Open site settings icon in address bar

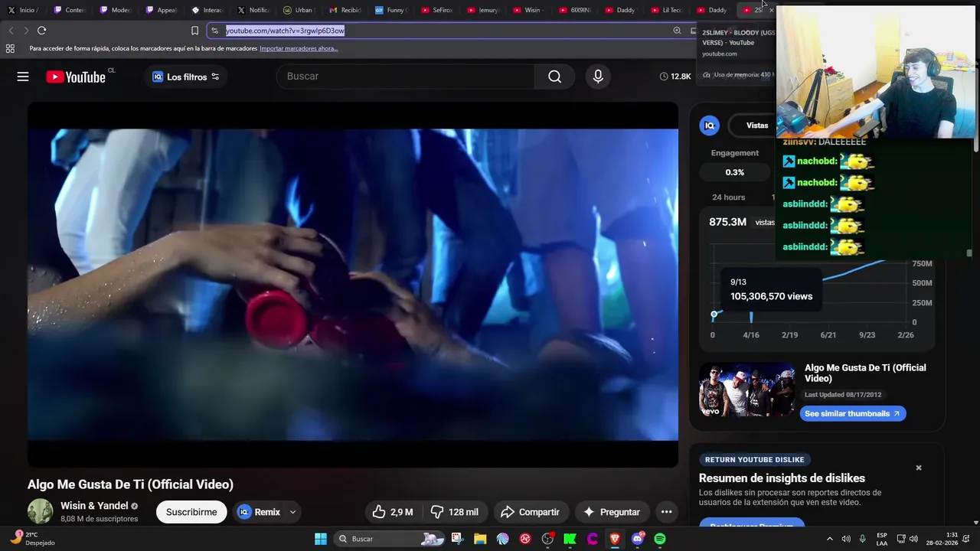215,31
